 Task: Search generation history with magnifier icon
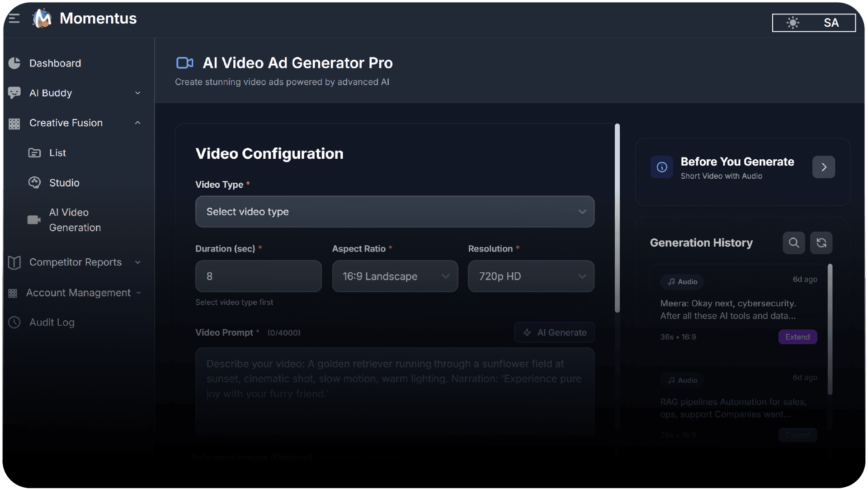coord(794,243)
